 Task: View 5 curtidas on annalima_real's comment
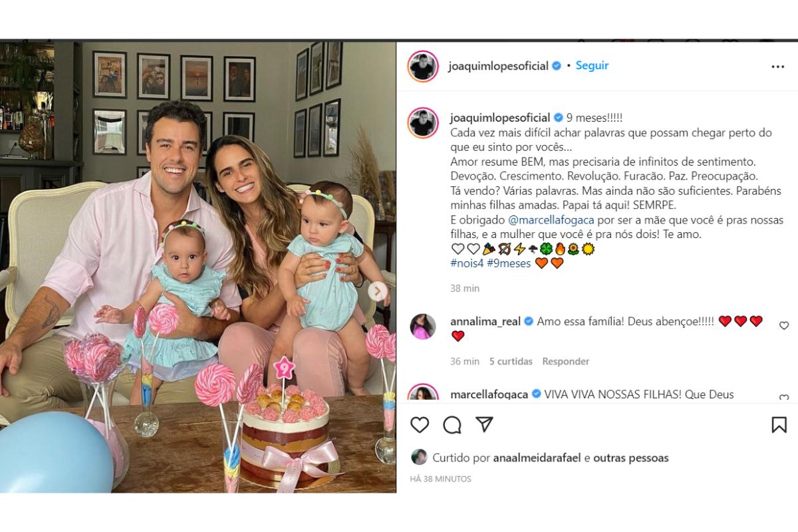(x=511, y=362)
